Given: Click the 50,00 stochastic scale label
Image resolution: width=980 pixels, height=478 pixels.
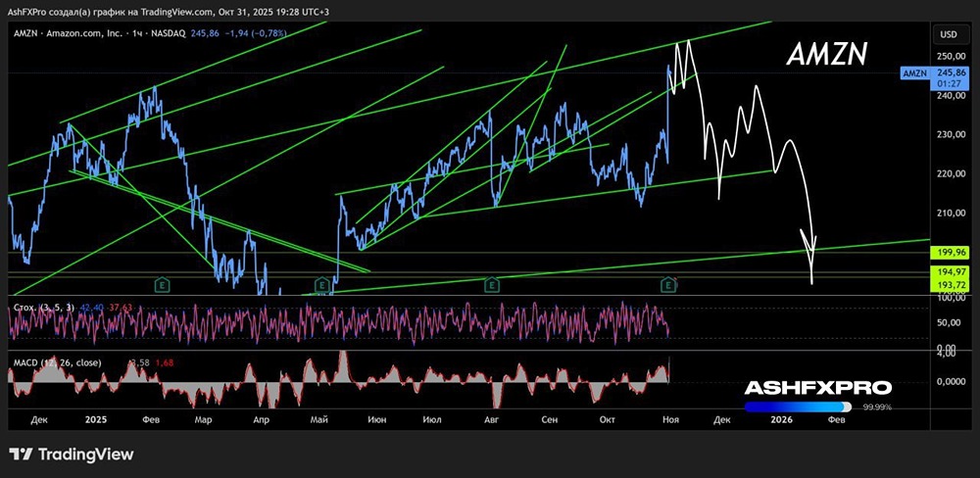Looking at the screenshot, I should point(950,322).
